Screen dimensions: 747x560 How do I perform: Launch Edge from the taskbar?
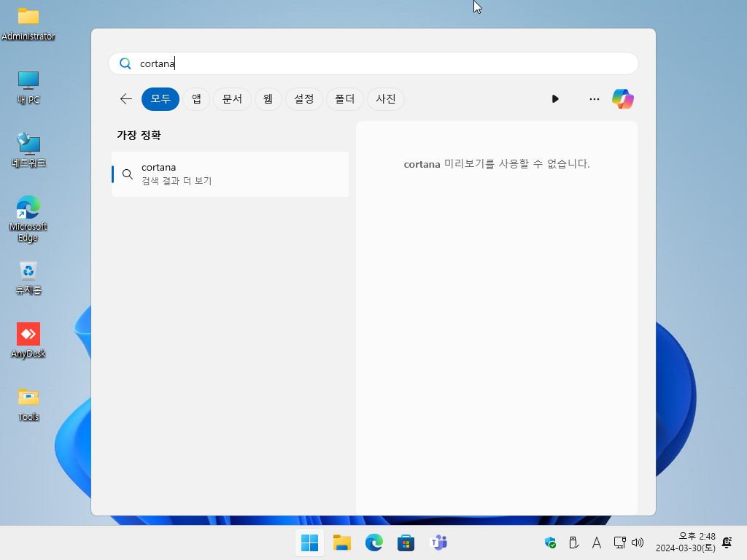(x=374, y=542)
